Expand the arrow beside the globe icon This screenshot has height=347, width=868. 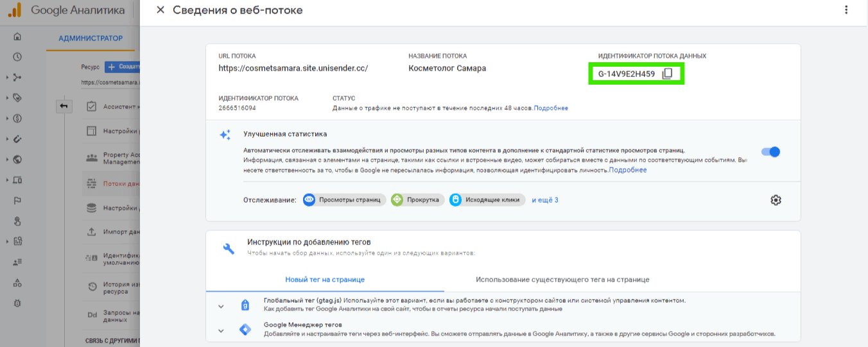[7, 160]
